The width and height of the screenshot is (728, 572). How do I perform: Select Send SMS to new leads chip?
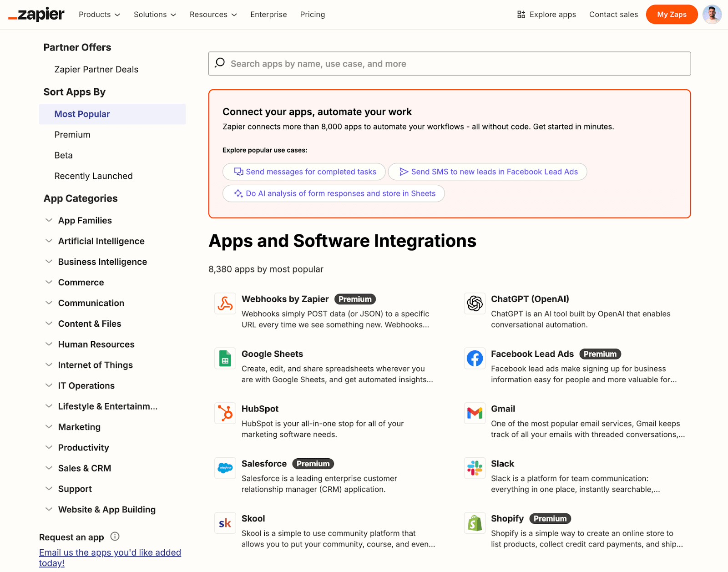[487, 172]
